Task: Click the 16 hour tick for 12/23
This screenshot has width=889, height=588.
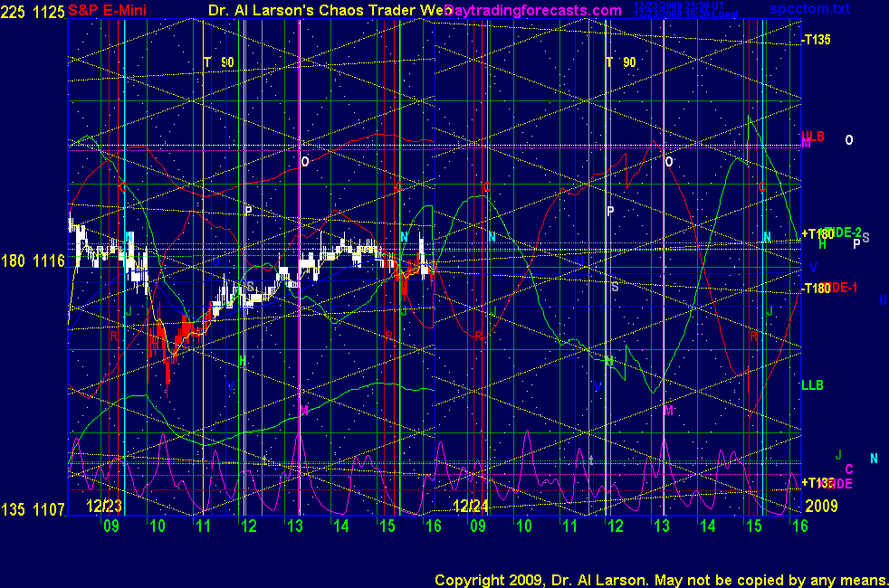Action: pos(433,526)
